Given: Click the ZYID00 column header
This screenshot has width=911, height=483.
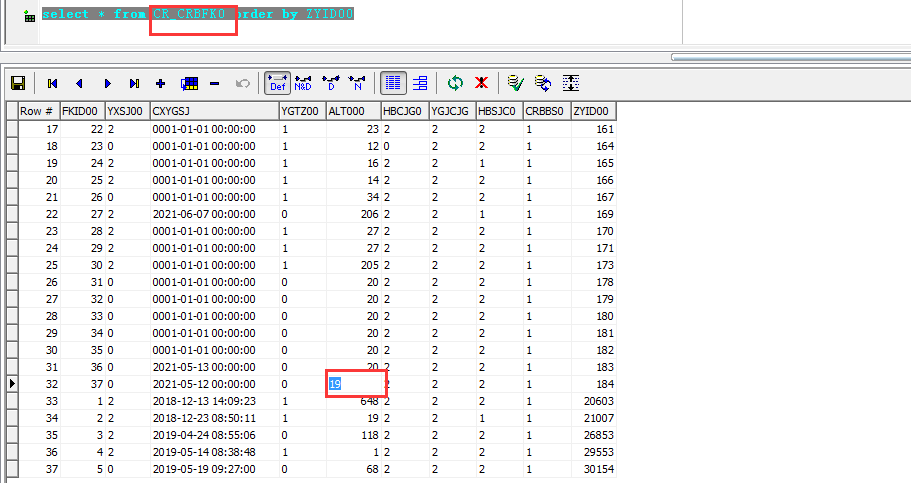Looking at the screenshot, I should coord(593,111).
